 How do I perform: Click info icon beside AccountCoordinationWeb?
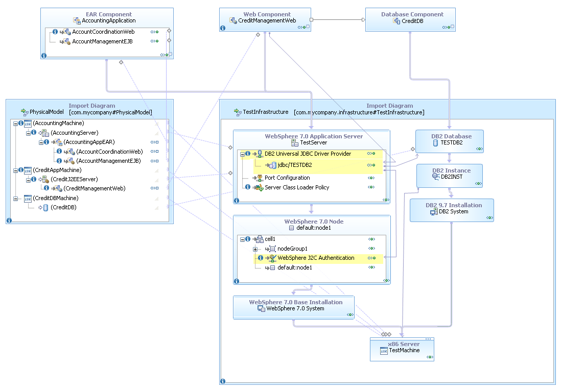(59, 152)
